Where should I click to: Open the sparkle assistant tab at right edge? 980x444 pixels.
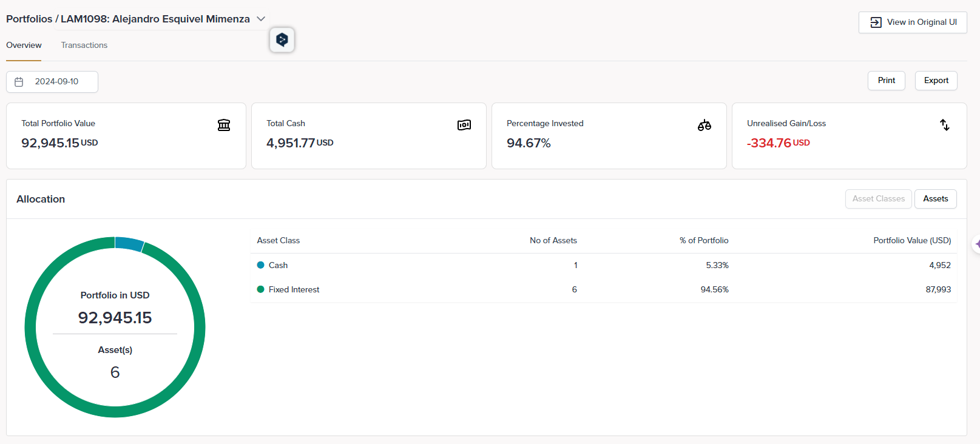[x=976, y=244]
